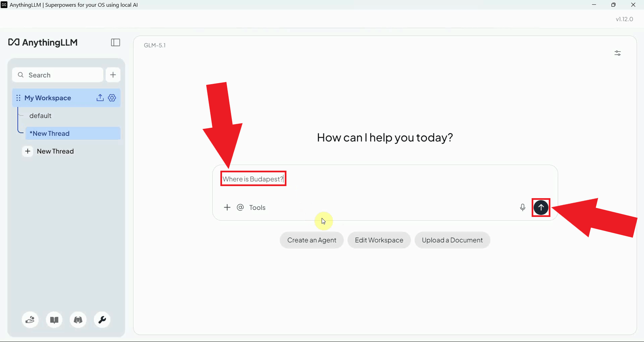Select the My Workspace entry

(x=48, y=98)
